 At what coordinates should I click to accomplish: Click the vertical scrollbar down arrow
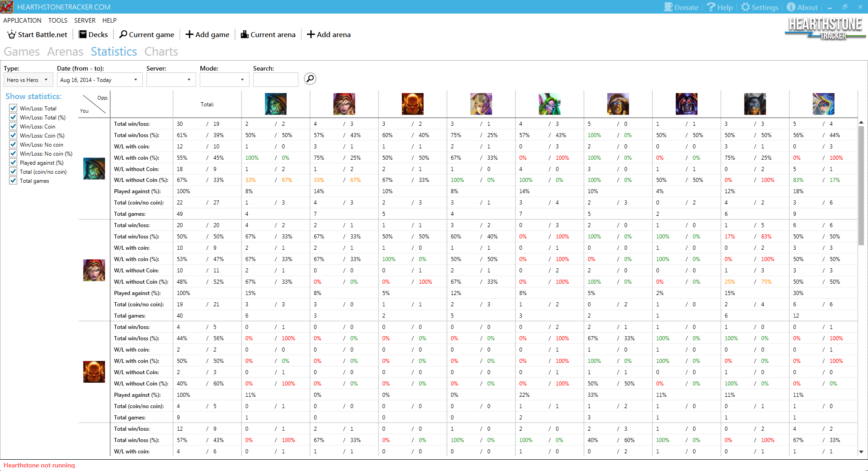click(861, 452)
